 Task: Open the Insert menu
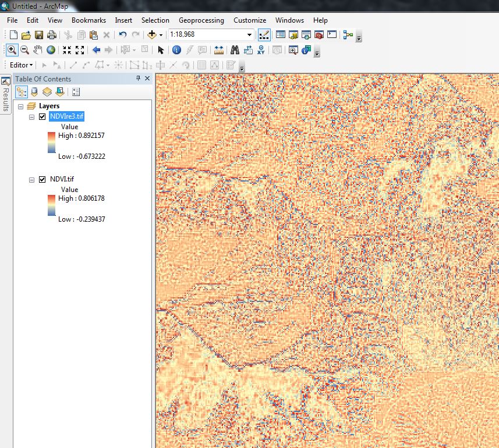(x=123, y=20)
